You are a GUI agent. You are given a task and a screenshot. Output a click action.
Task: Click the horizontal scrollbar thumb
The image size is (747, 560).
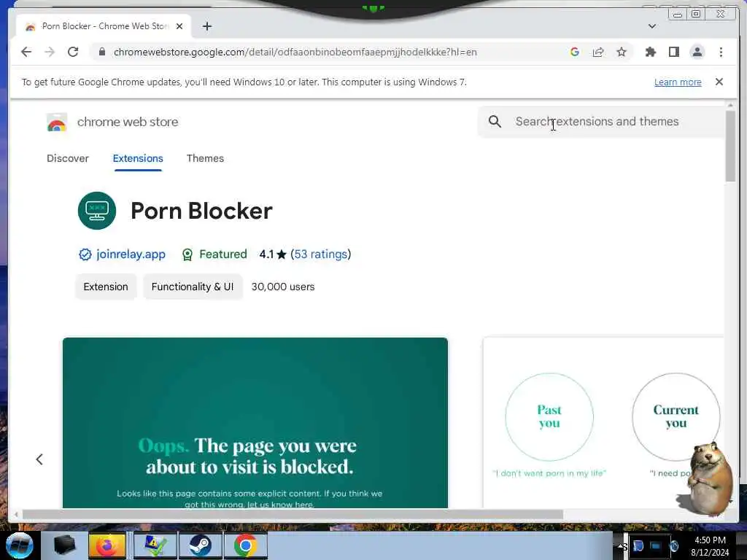click(293, 514)
